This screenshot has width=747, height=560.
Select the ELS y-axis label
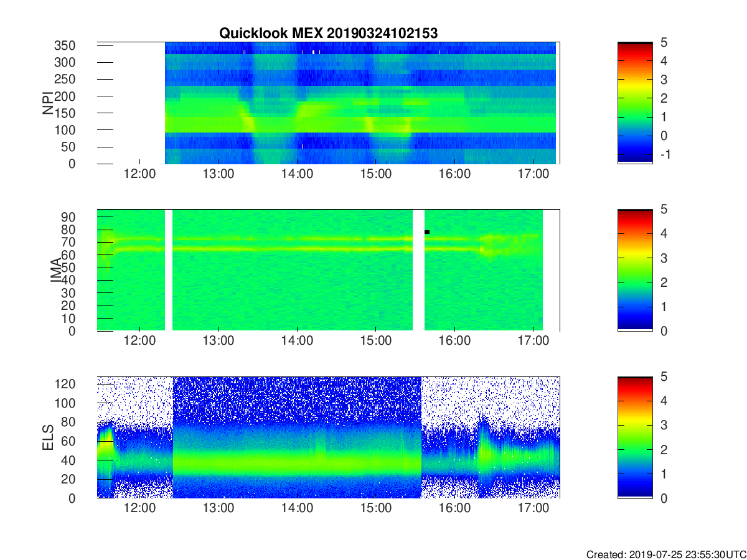coord(47,437)
